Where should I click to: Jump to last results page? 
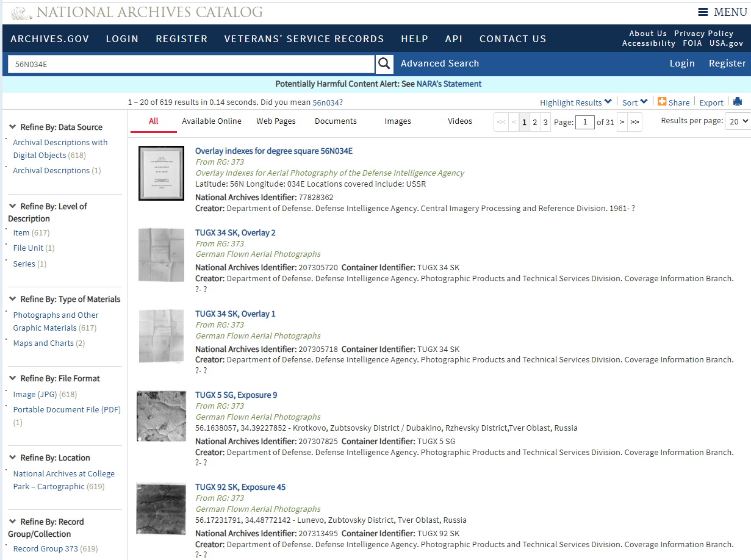pyautogui.click(x=634, y=122)
